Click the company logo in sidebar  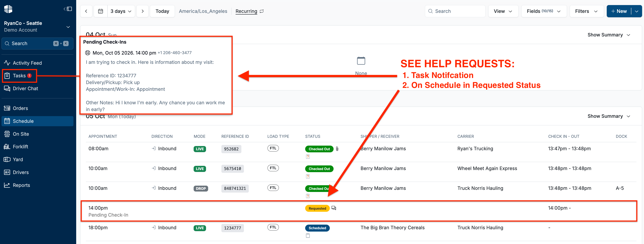8,9
